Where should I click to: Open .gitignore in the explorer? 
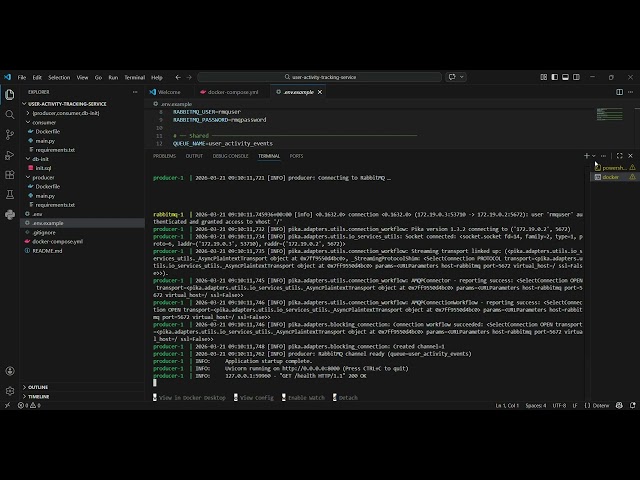(82, 233)
